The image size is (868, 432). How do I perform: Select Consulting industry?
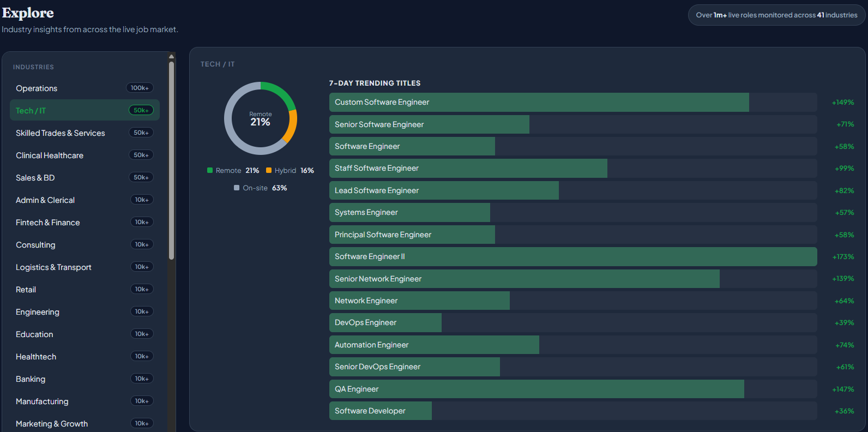[85, 244]
